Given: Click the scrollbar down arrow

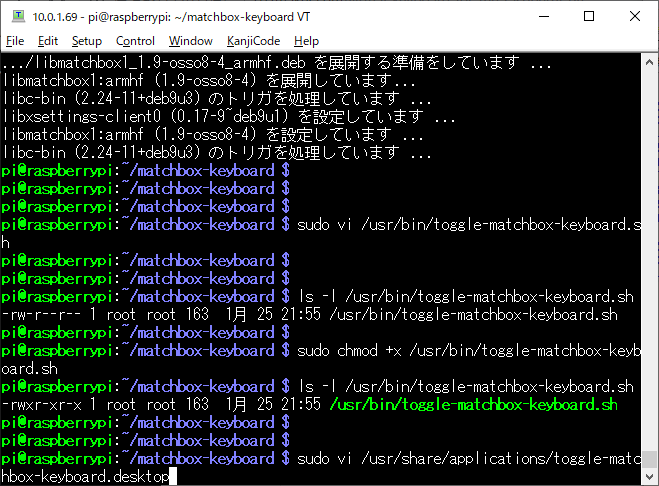Looking at the screenshot, I should coord(649,476).
